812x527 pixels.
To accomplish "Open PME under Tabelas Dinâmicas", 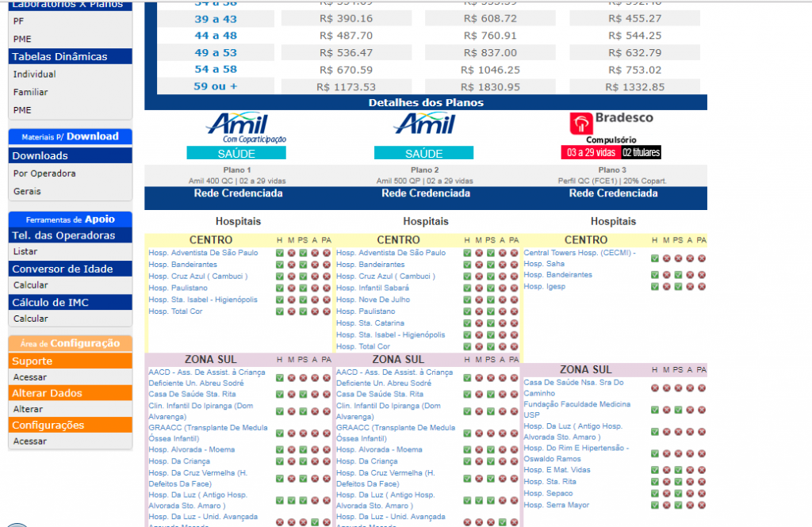I will [x=22, y=110].
